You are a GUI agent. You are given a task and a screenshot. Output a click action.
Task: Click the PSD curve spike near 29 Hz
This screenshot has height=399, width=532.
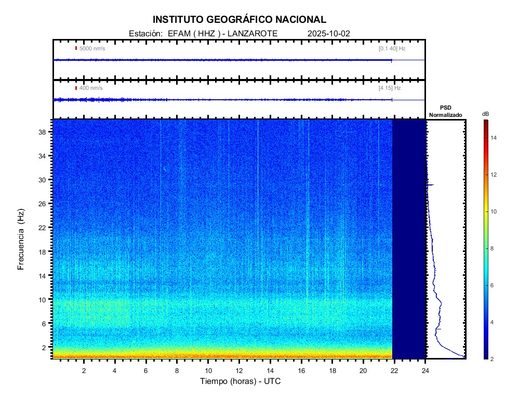430,184
